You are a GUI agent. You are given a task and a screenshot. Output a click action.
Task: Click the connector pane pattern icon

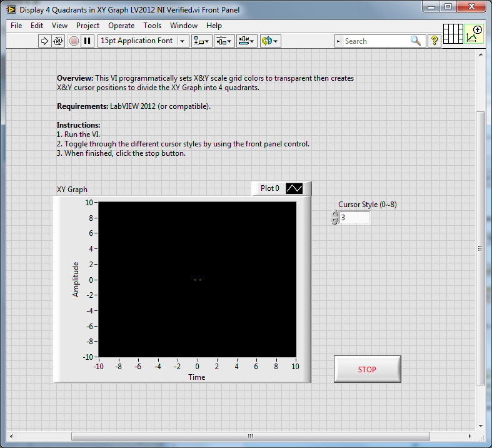pos(453,34)
